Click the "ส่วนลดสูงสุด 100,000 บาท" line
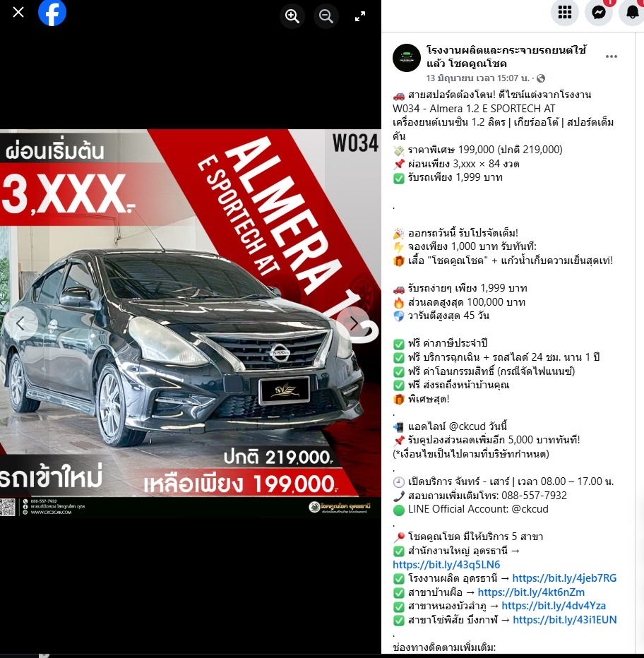 tap(459, 302)
